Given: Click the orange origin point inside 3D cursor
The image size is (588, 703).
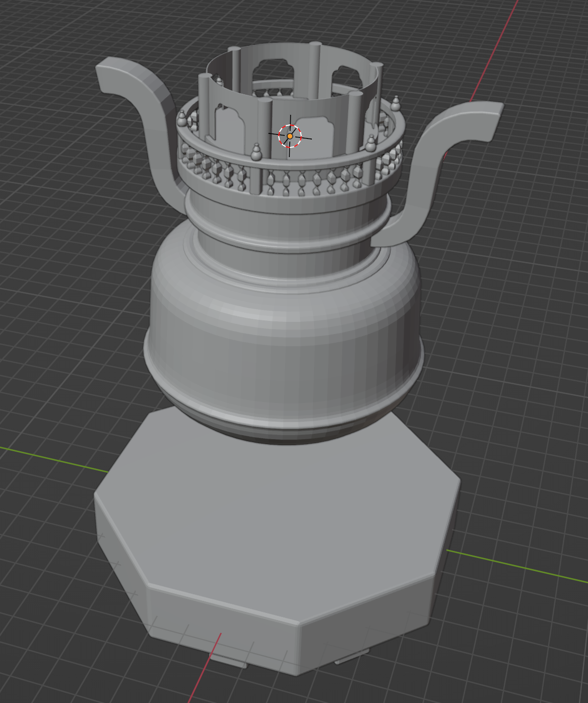Looking at the screenshot, I should tap(290, 136).
